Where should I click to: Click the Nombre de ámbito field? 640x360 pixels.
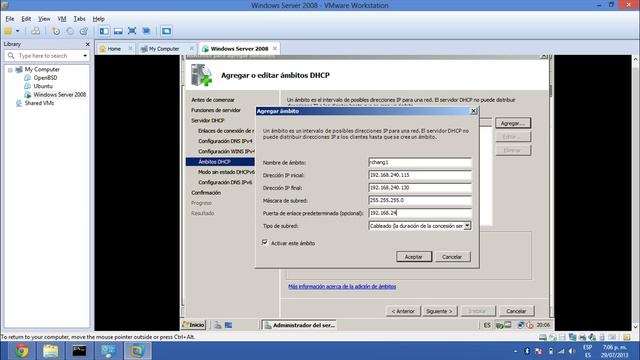point(420,162)
